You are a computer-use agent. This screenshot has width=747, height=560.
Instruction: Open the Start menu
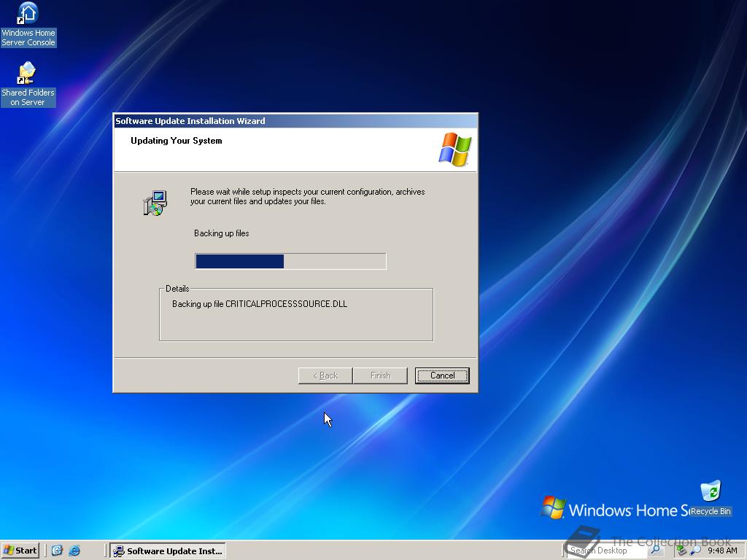pyautogui.click(x=20, y=551)
